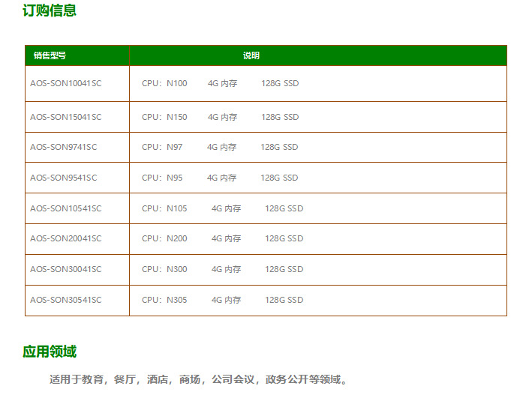Click 128G SSD in N305 row

(284, 300)
